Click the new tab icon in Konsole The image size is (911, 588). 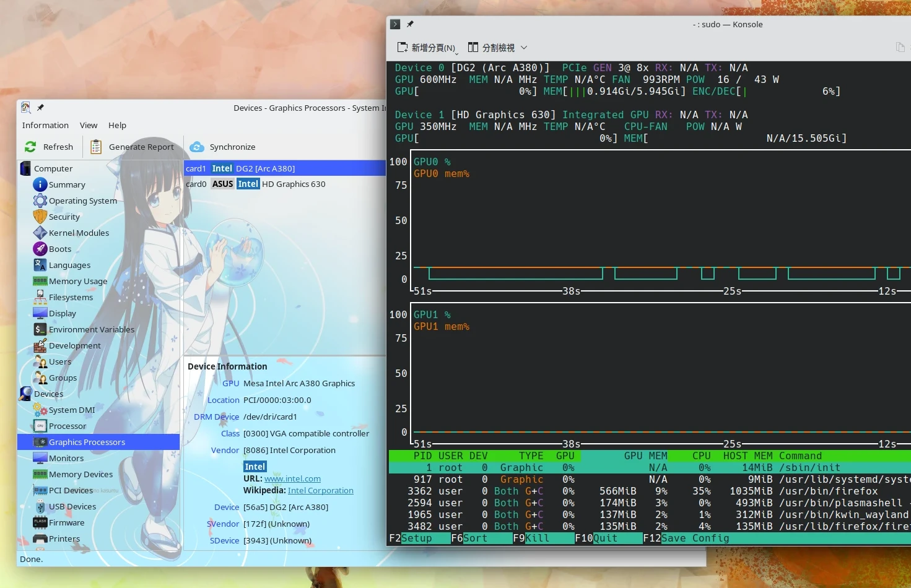(x=403, y=48)
